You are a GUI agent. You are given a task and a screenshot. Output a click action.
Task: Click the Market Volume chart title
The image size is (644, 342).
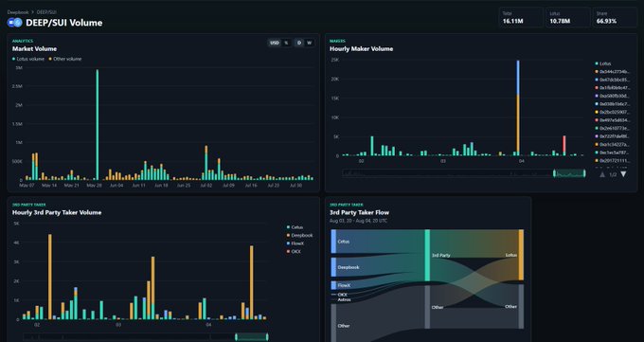tap(34, 49)
